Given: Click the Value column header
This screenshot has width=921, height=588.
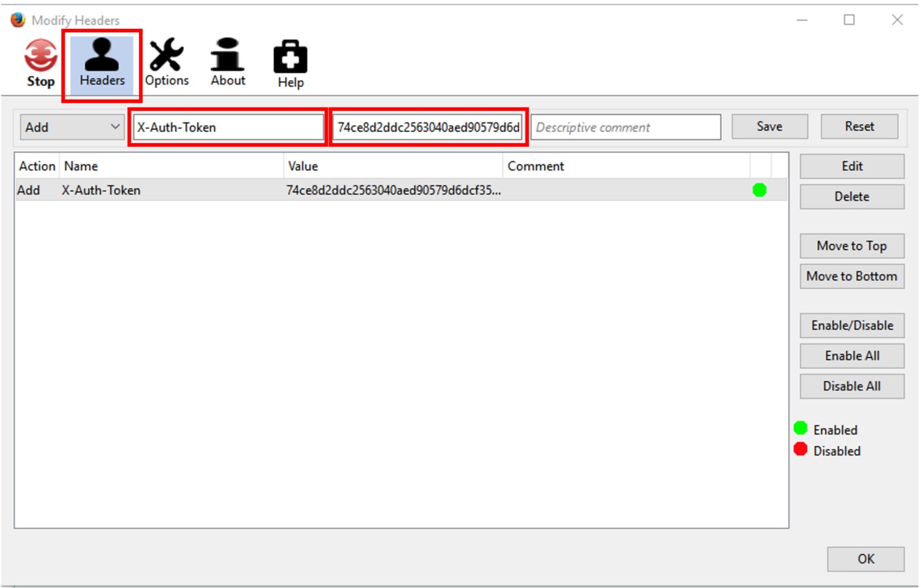Looking at the screenshot, I should click(x=303, y=166).
